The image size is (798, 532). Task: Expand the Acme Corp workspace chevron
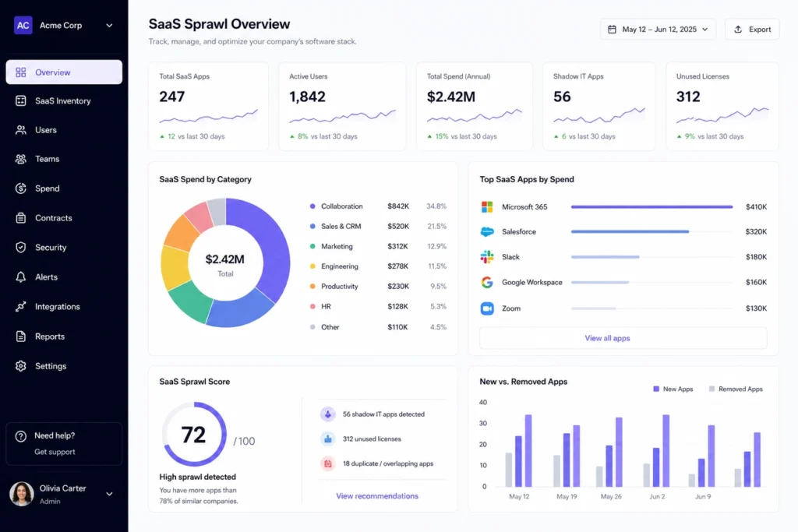(109, 26)
